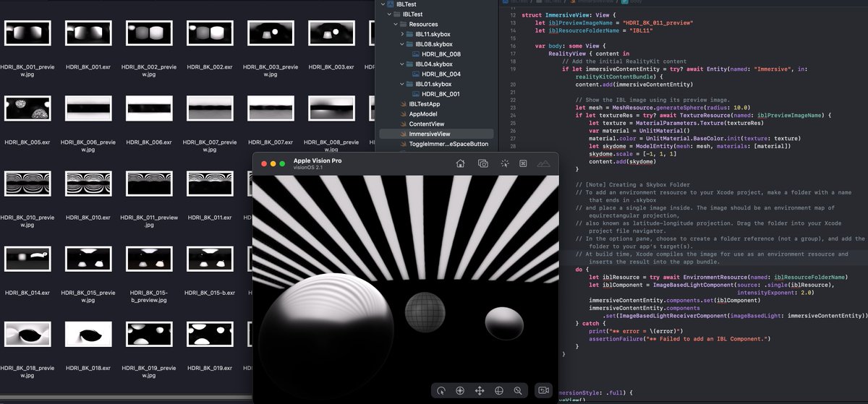The width and height of the screenshot is (868, 404).
Task: Select HDRI_8K_006.exr thumbnail in Finder
Action: pyautogui.click(x=148, y=108)
